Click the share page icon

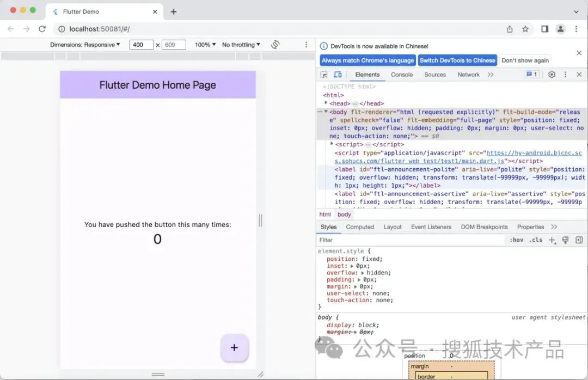509,29
